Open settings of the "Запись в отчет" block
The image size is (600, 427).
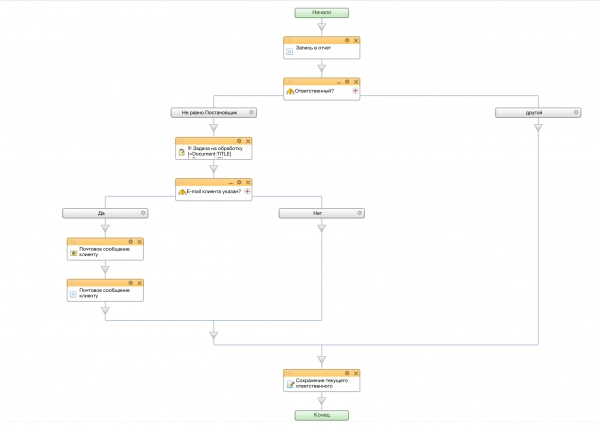pos(347,40)
